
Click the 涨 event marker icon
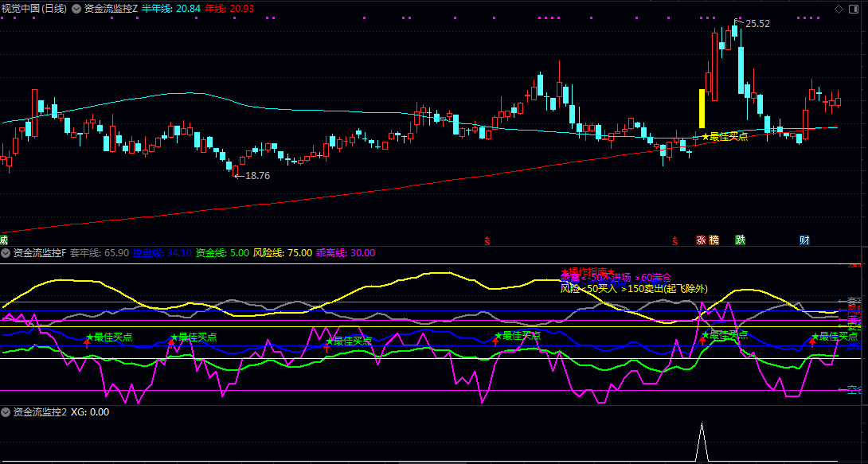tap(701, 240)
